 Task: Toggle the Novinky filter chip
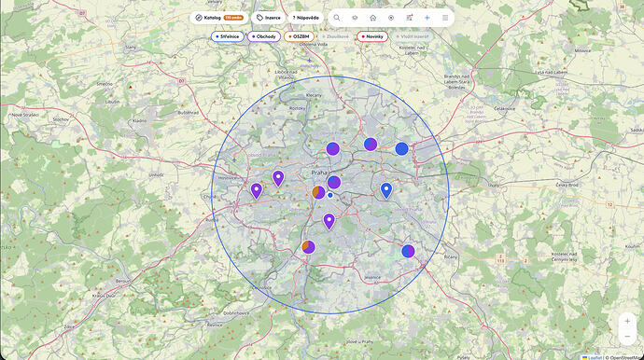(x=372, y=36)
